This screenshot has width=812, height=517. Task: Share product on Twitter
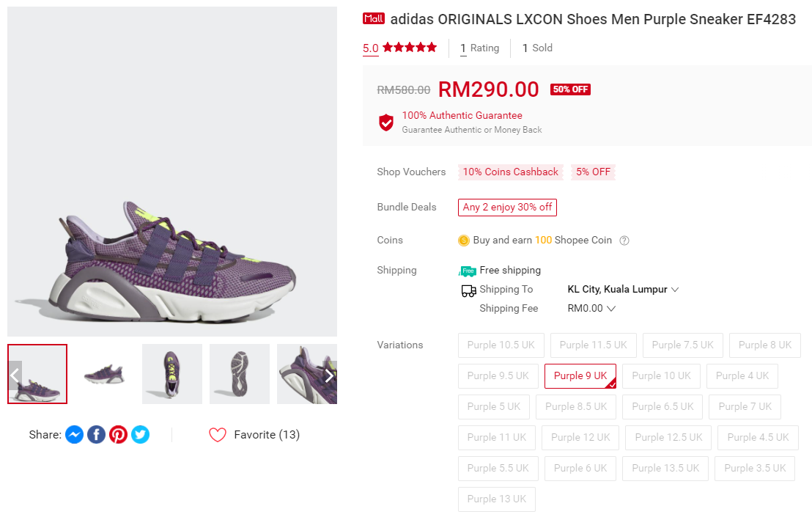coord(140,435)
